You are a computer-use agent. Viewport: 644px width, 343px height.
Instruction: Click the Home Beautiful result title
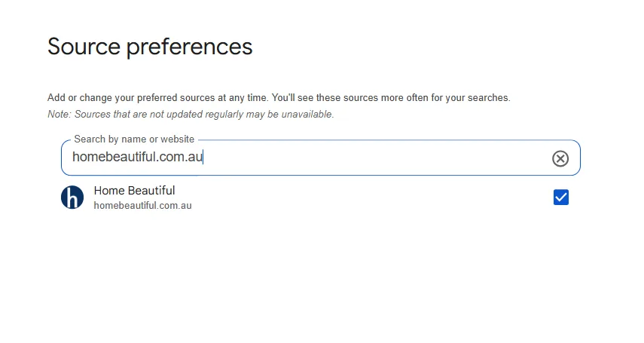point(134,191)
